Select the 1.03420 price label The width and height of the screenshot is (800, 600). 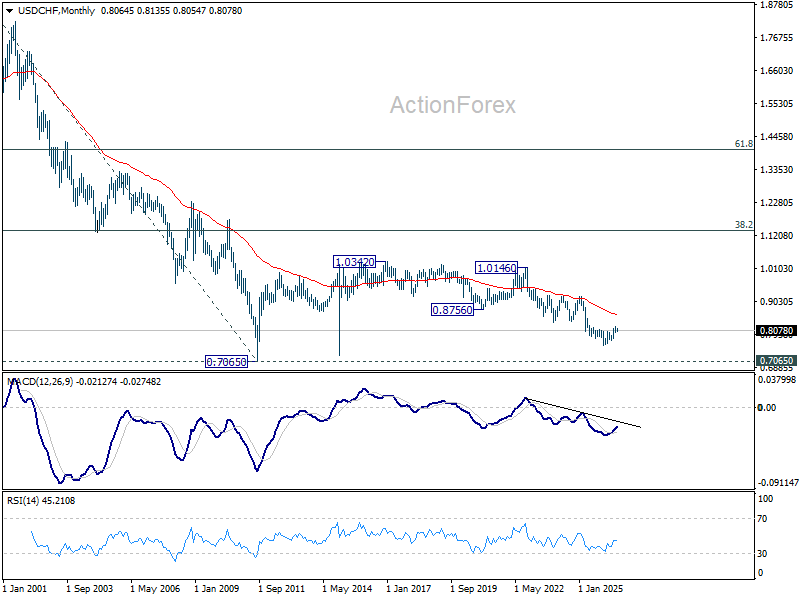[x=354, y=262]
